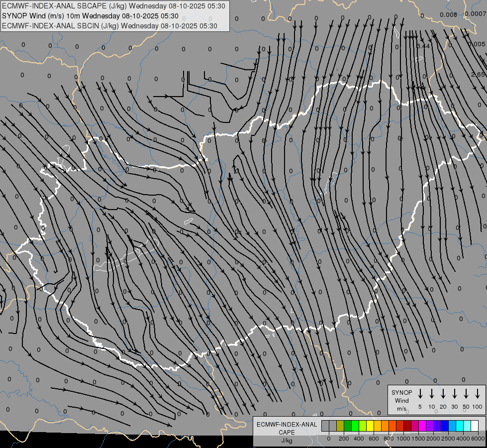Click the 30 m/s wind arrow in legend
This screenshot has width=487, height=448.
pyautogui.click(x=455, y=394)
